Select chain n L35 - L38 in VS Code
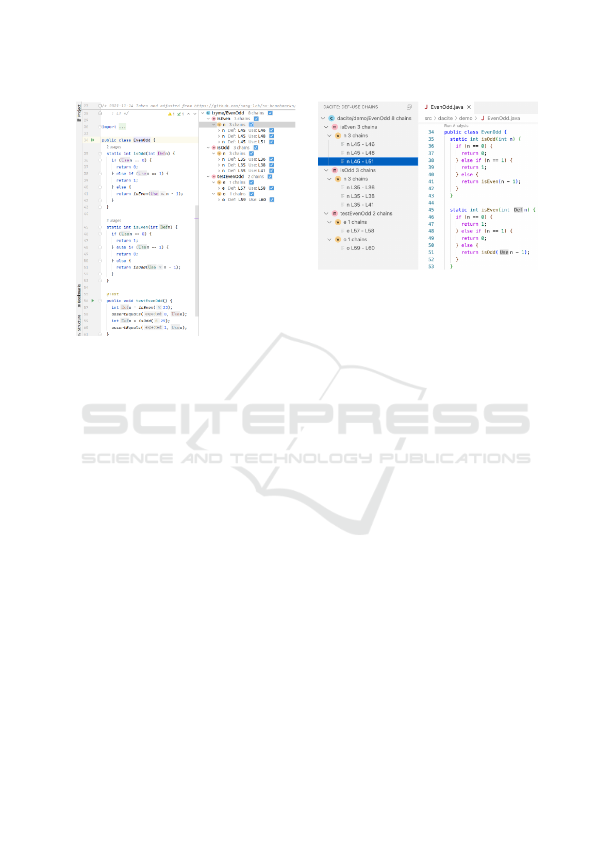 click(368, 196)
